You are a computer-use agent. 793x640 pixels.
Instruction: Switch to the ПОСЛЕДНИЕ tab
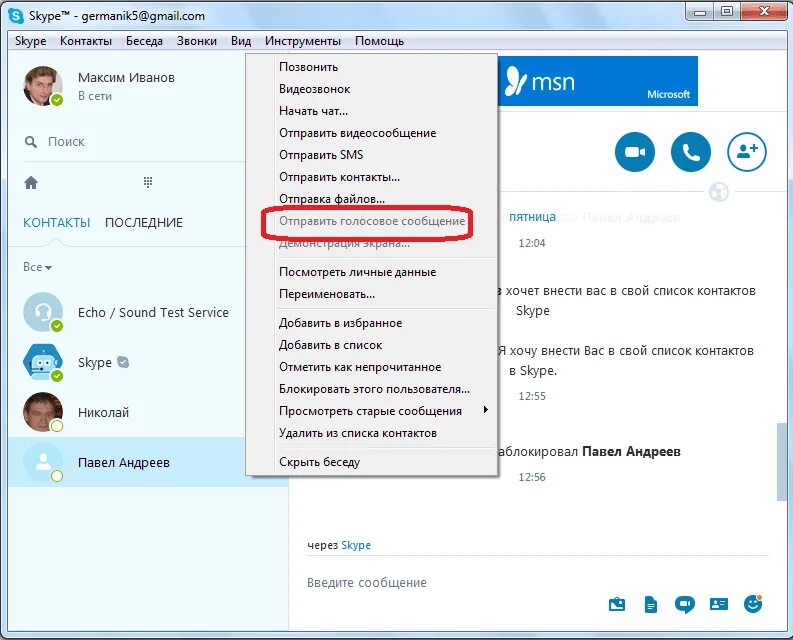point(144,223)
